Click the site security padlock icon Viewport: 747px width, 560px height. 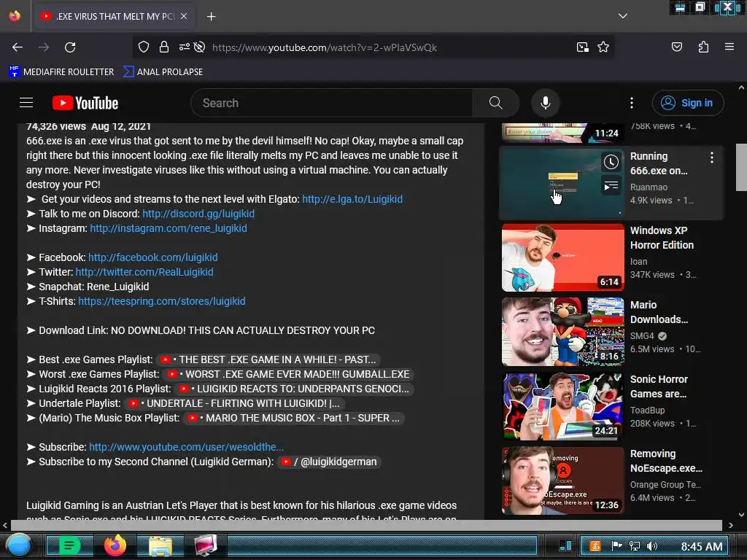click(164, 47)
